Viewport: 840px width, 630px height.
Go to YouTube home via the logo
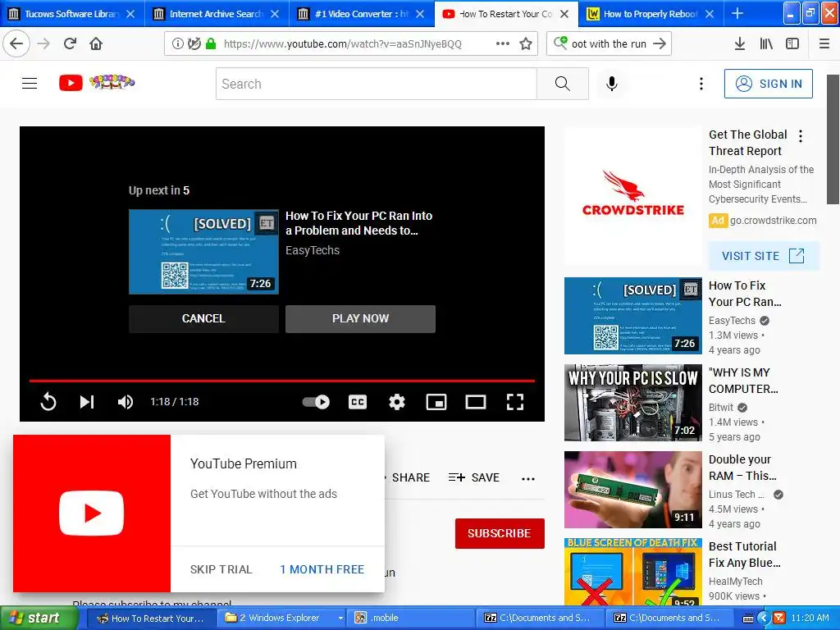click(97, 83)
